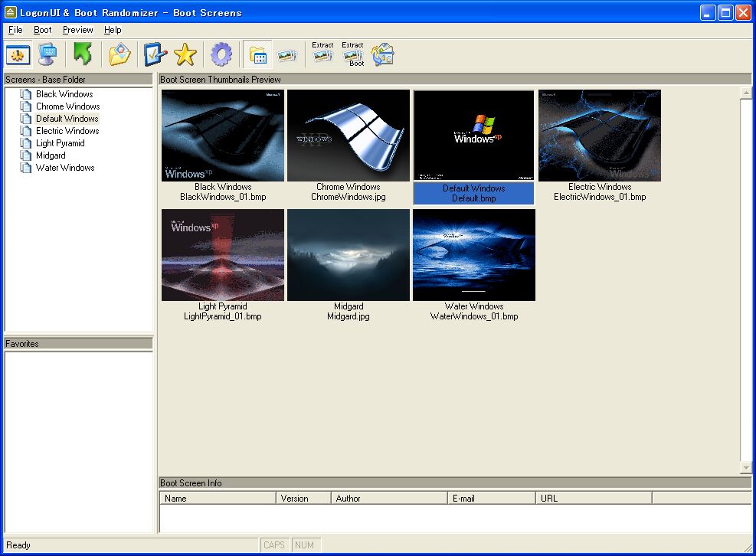Select Default Windows in Screens tree
Image resolution: width=756 pixels, height=556 pixels.
pos(67,119)
